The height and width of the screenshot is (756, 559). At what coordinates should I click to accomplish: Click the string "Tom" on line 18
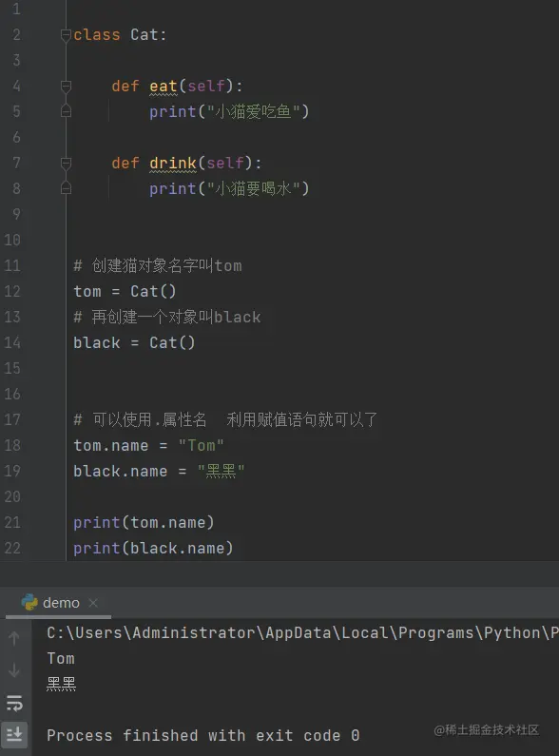(201, 445)
